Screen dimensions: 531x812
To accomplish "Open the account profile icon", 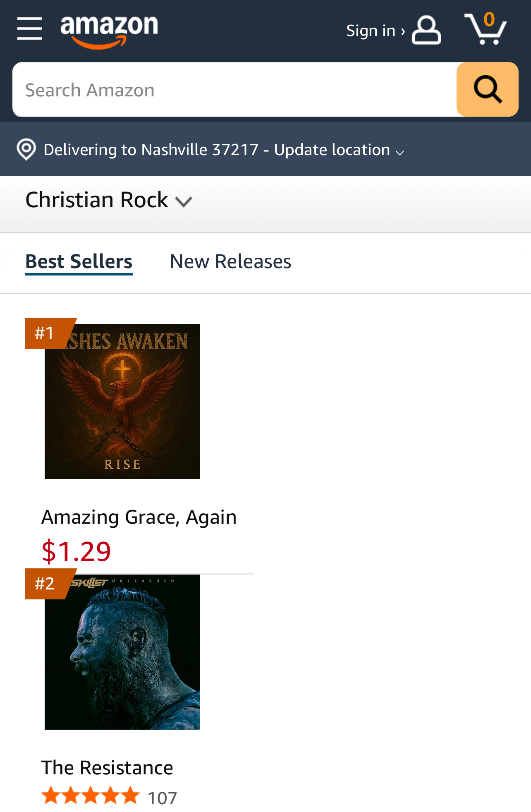I will (426, 30).
